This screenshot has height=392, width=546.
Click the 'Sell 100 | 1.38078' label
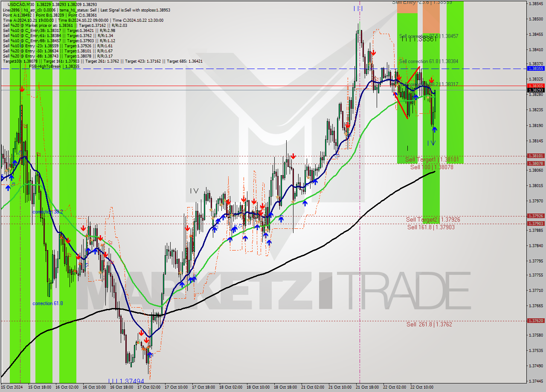coord(432,167)
